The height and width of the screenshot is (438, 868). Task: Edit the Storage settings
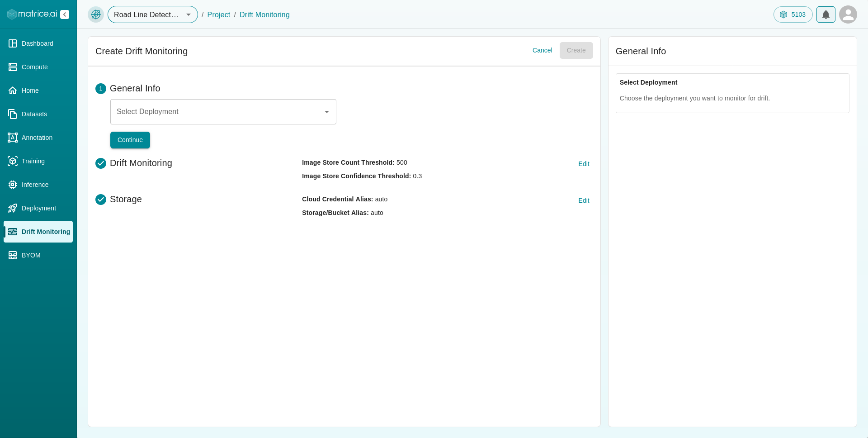[x=584, y=200]
